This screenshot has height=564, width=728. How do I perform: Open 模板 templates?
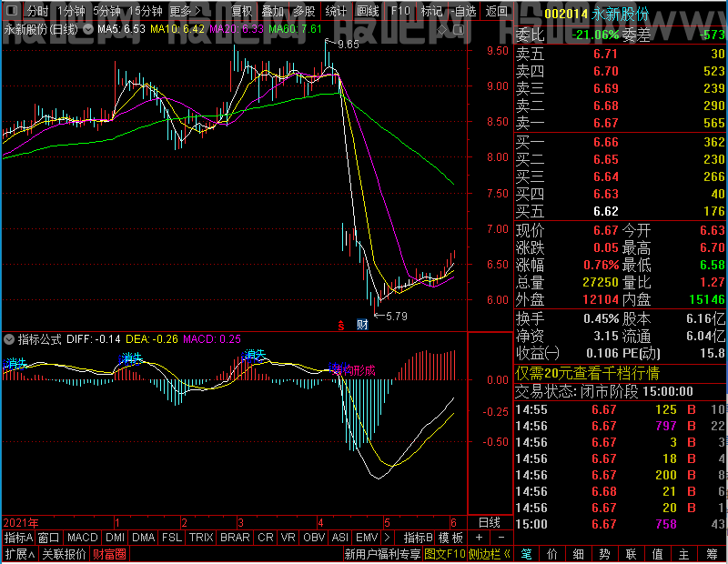click(450, 538)
